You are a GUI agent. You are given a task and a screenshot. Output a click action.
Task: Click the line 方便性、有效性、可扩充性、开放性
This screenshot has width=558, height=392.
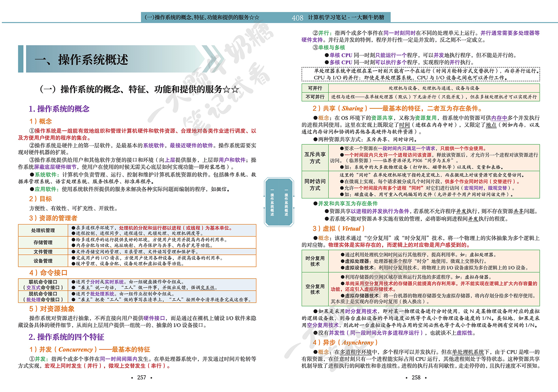pyautogui.click(x=73, y=208)
